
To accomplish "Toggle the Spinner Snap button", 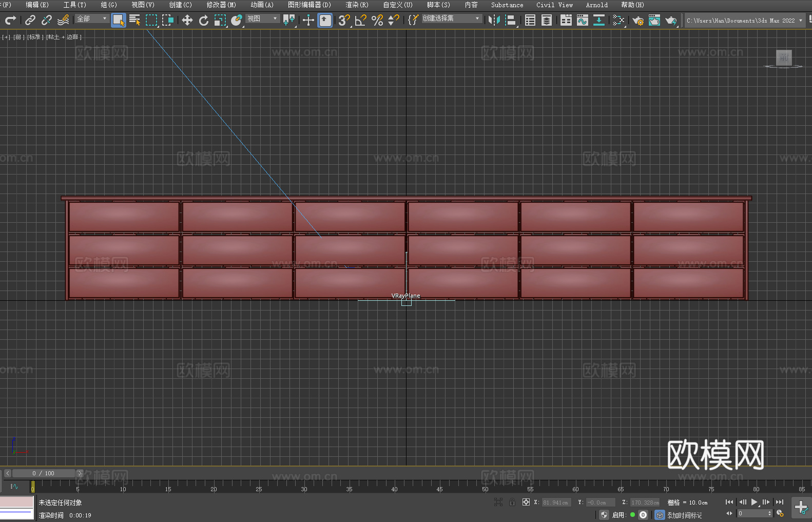I will [x=394, y=20].
